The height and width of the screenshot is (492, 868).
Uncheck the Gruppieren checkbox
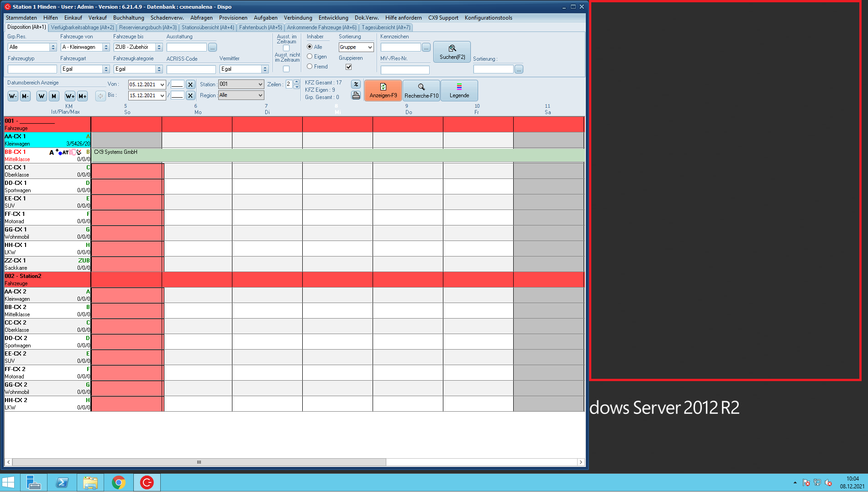click(348, 67)
